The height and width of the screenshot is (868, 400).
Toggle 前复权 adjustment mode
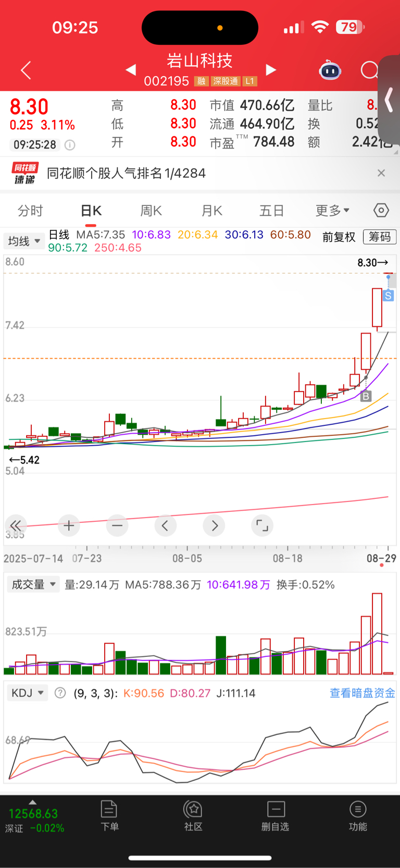339,237
